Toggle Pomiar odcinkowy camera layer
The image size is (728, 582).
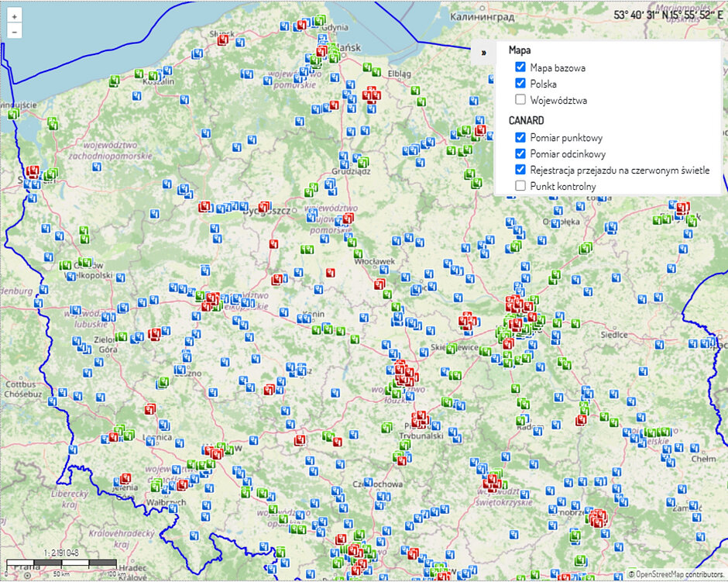(x=520, y=153)
